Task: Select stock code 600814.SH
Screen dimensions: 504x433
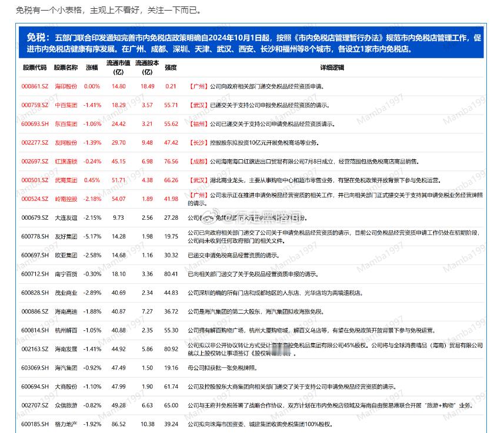Action: coord(35,330)
